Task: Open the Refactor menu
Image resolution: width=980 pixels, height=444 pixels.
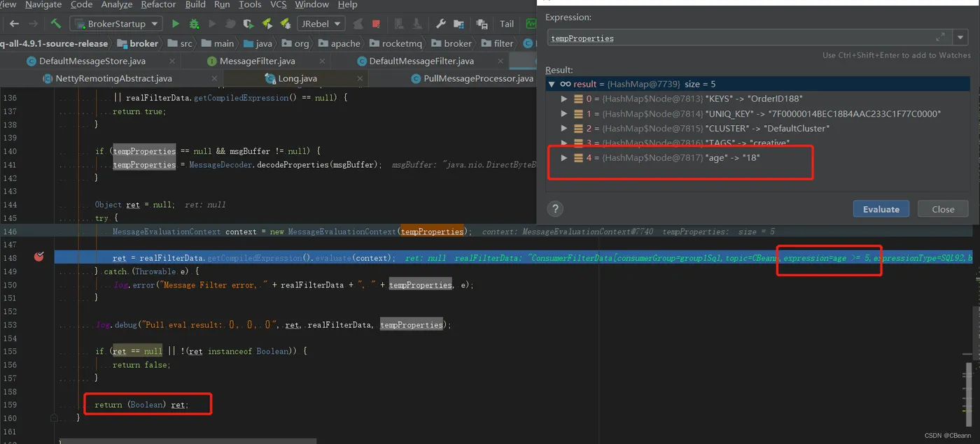Action: pyautogui.click(x=158, y=4)
